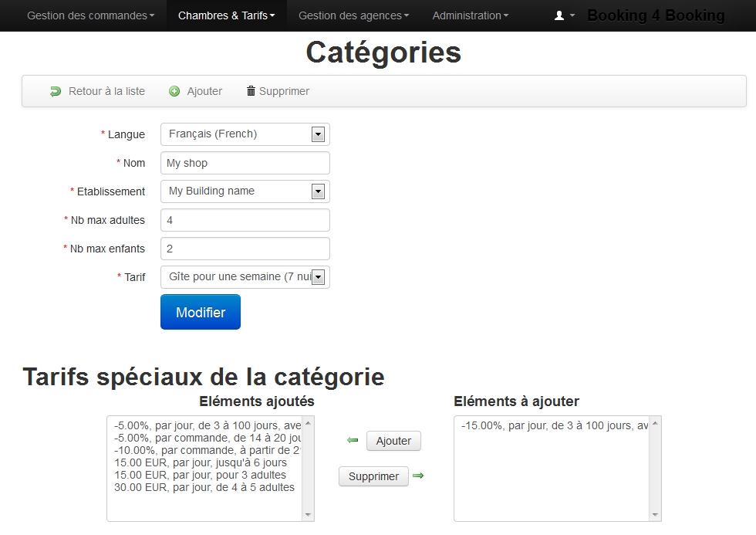Open Gestion des agences menu
756x535 pixels.
[x=353, y=15]
